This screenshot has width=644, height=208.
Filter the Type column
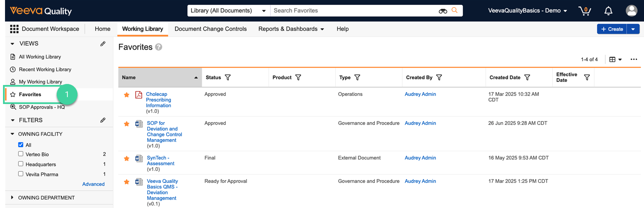tap(357, 77)
